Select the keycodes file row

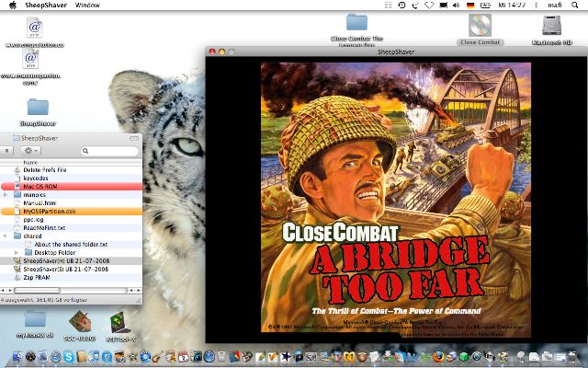[x=71, y=178]
